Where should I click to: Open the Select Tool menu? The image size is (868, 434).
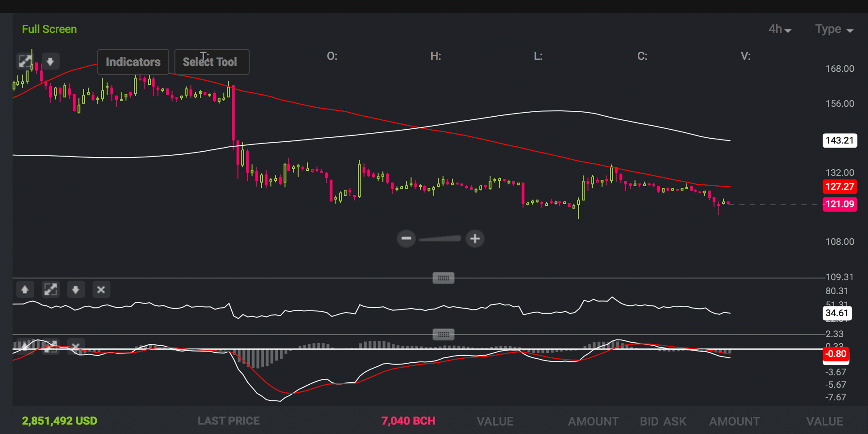coord(211,62)
